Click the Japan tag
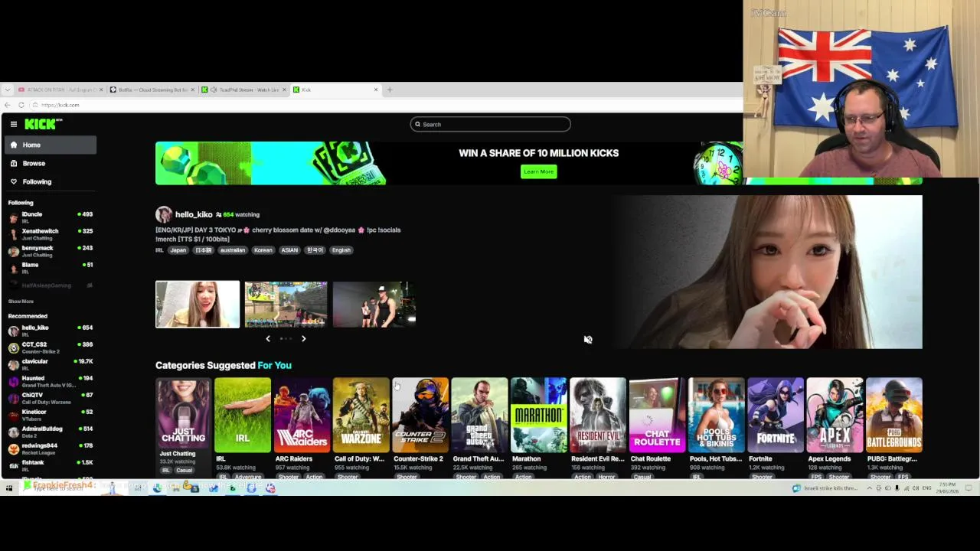Screen dimensions: 980x551 click(x=178, y=250)
